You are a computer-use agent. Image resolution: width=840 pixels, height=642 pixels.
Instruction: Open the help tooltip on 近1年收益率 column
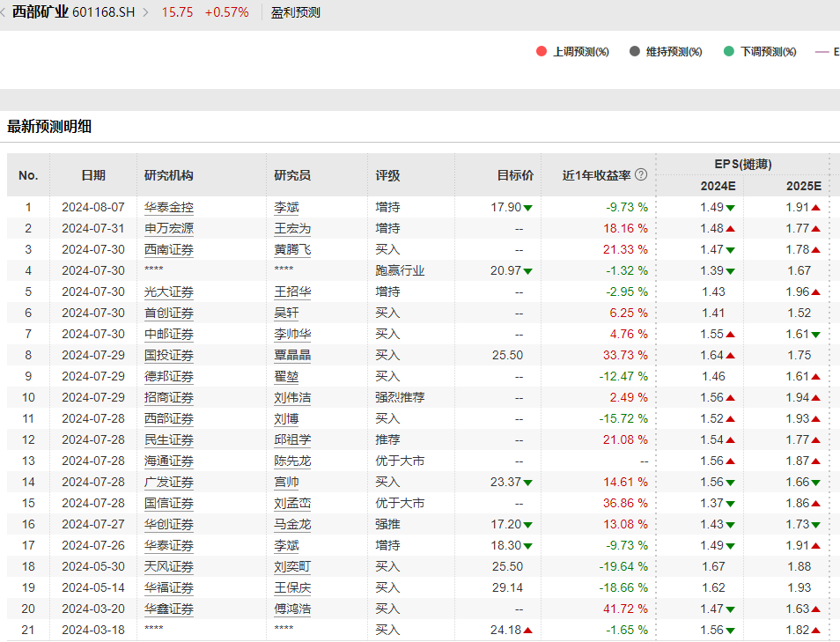pyautogui.click(x=641, y=174)
